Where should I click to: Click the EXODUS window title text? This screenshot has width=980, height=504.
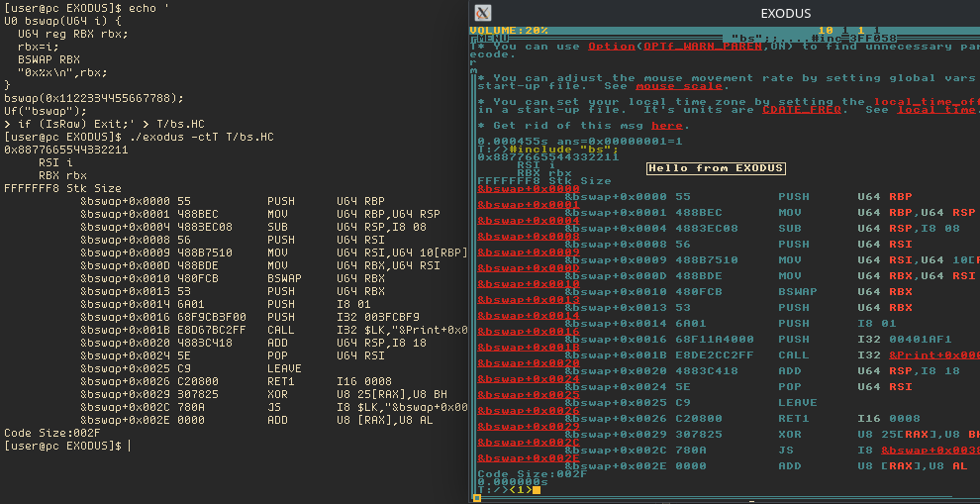(x=786, y=14)
